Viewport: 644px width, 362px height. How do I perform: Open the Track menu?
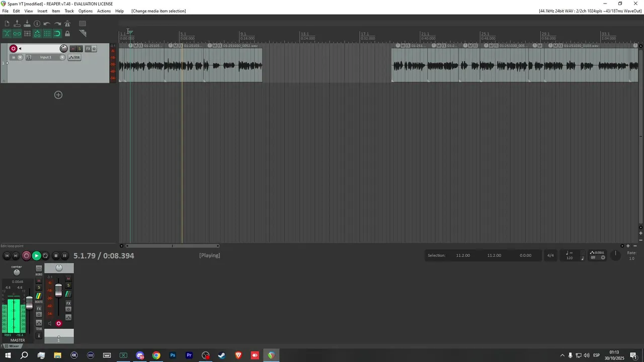pos(69,11)
